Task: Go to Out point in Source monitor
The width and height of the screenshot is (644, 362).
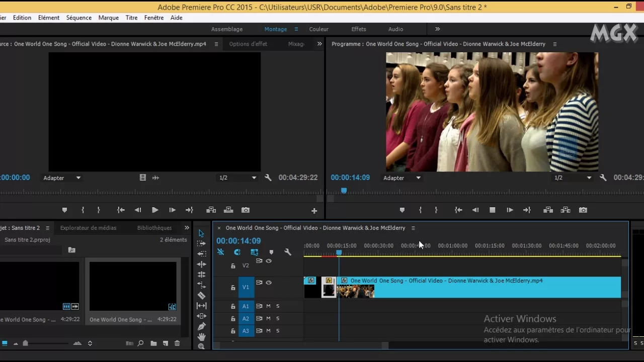Action: 189,210
